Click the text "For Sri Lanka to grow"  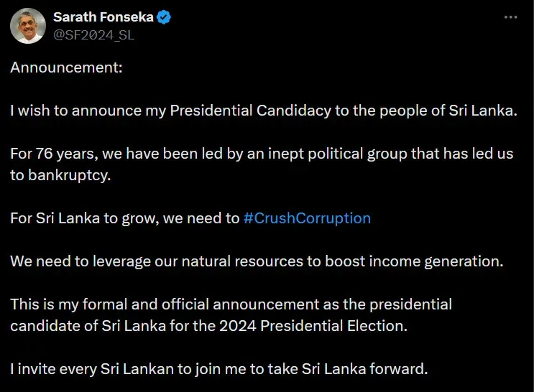click(x=85, y=218)
